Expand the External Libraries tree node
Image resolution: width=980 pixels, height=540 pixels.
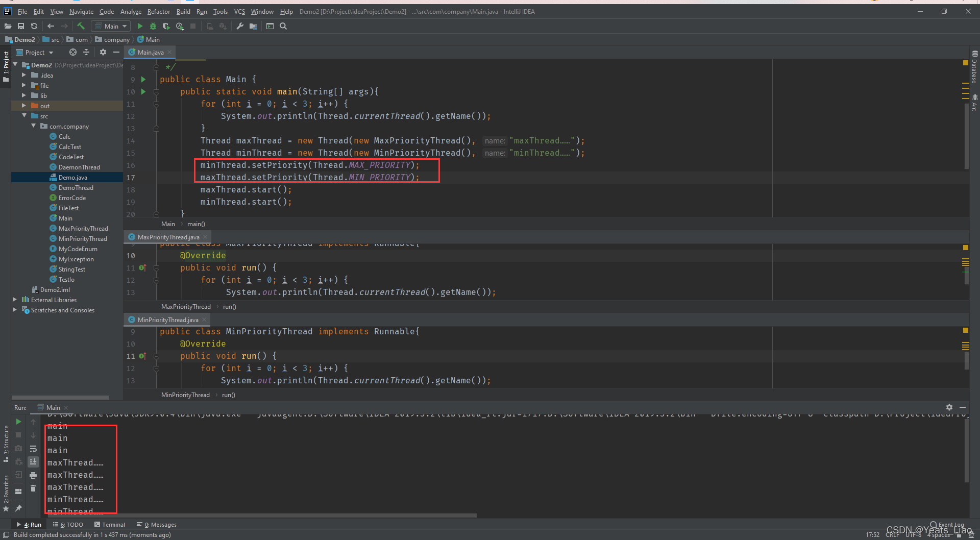pos(15,300)
